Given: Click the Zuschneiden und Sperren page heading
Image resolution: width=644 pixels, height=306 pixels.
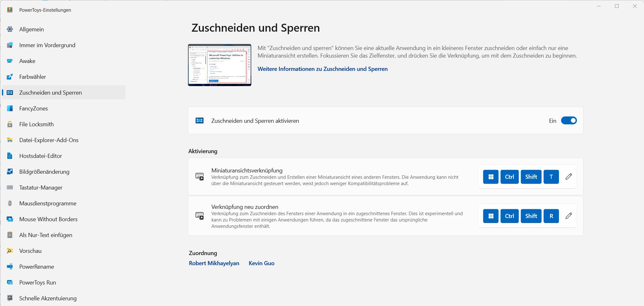Looking at the screenshot, I should [256, 28].
